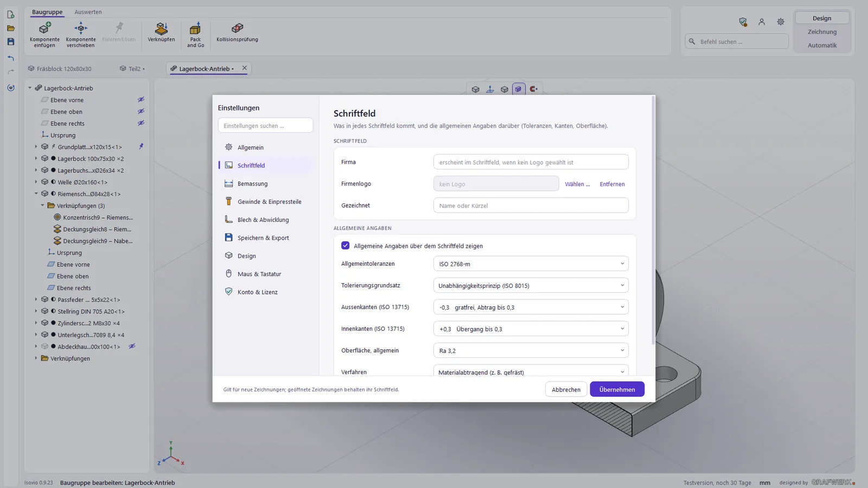
Task: Run the Kollisionsprüfung tool
Action: [x=237, y=33]
